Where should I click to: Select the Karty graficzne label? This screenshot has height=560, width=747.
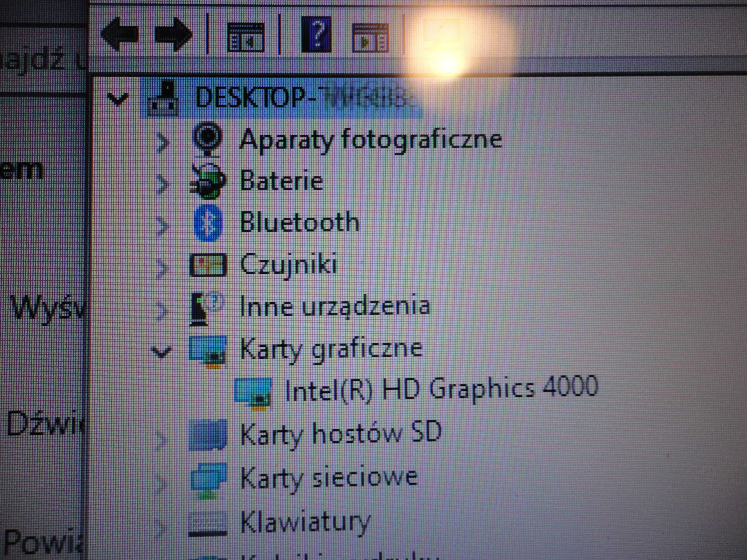331,350
